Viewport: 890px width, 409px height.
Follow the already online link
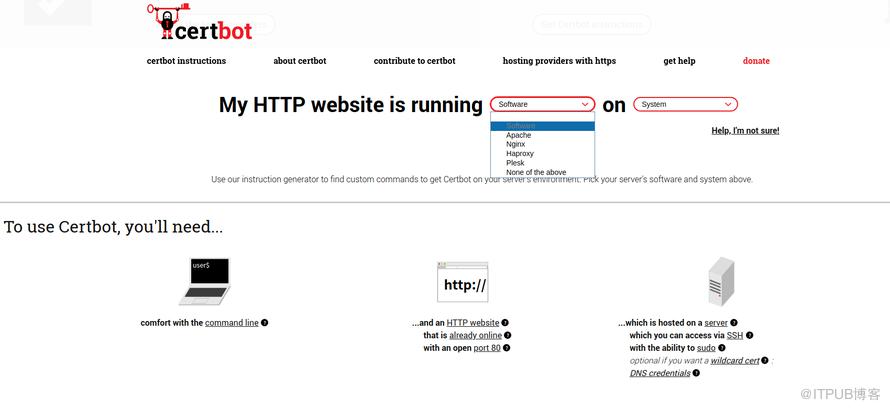(476, 335)
